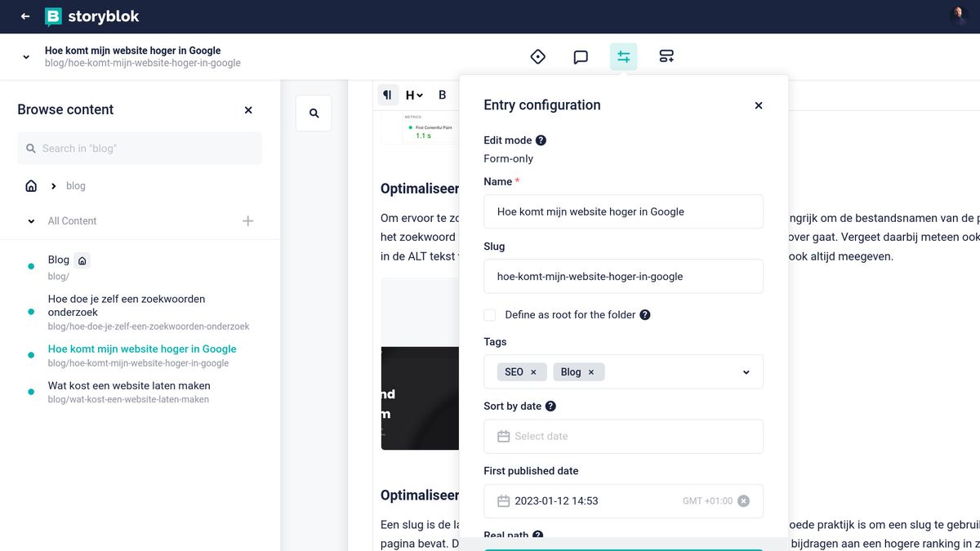Image resolution: width=980 pixels, height=551 pixels.
Task: Open the blog breadcrumb folder
Action: click(x=76, y=186)
